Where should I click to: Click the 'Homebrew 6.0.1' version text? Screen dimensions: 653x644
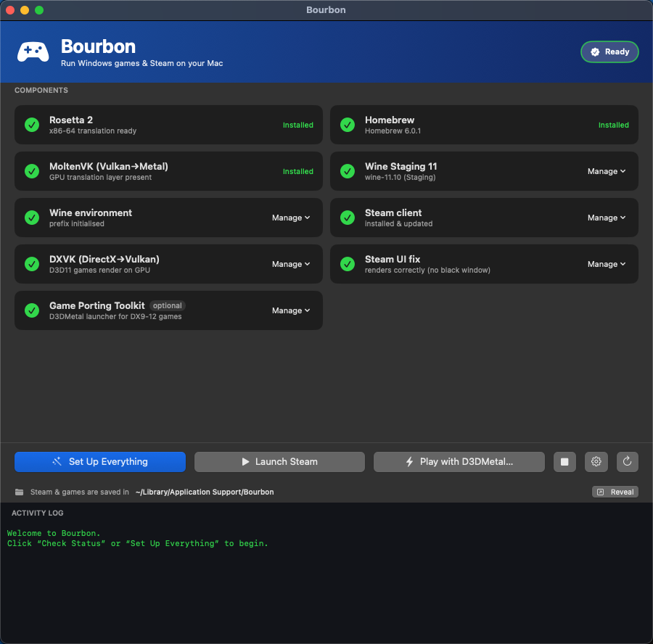click(x=393, y=131)
